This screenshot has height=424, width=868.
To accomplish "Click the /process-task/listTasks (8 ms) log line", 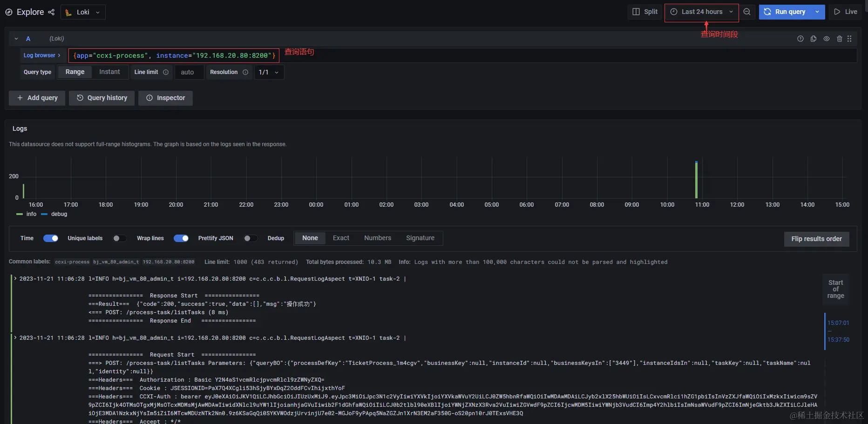I will [158, 312].
